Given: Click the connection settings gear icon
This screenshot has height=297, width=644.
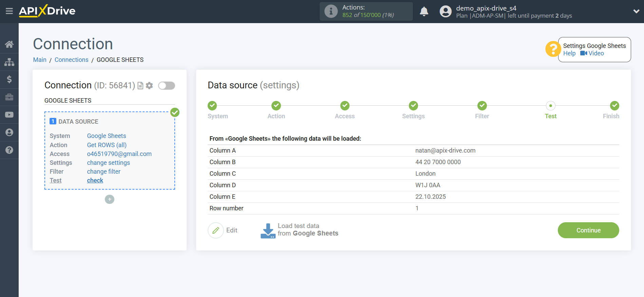Looking at the screenshot, I should tap(149, 86).
